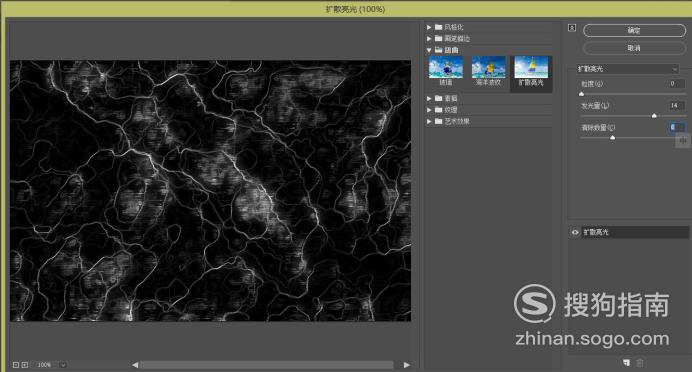Click the zoom out minus button

(x=16, y=365)
